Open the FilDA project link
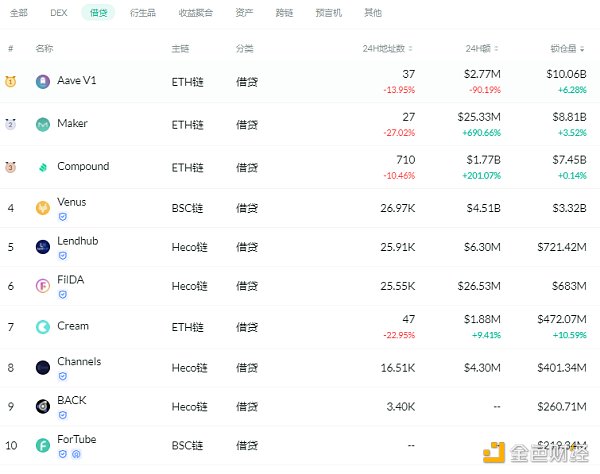Image resolution: width=600 pixels, height=474 pixels. pyautogui.click(x=70, y=280)
